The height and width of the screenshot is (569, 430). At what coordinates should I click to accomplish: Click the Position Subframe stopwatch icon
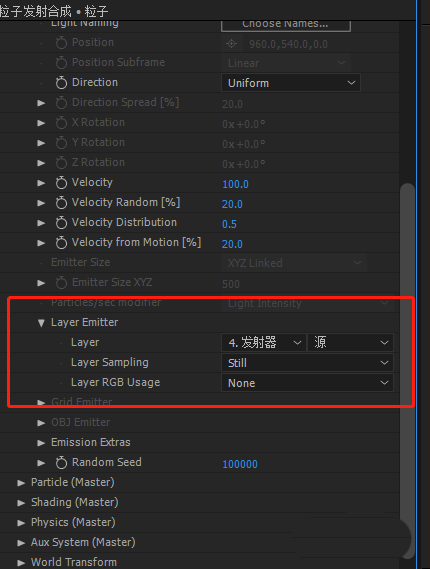pyautogui.click(x=61, y=63)
